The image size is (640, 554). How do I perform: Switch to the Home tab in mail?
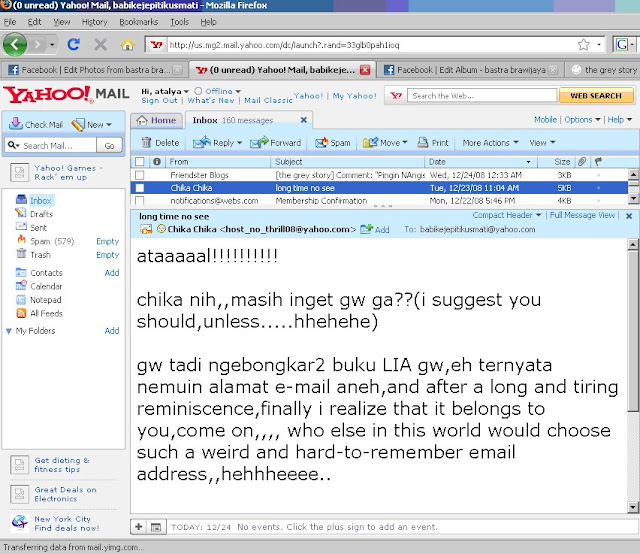(x=157, y=120)
